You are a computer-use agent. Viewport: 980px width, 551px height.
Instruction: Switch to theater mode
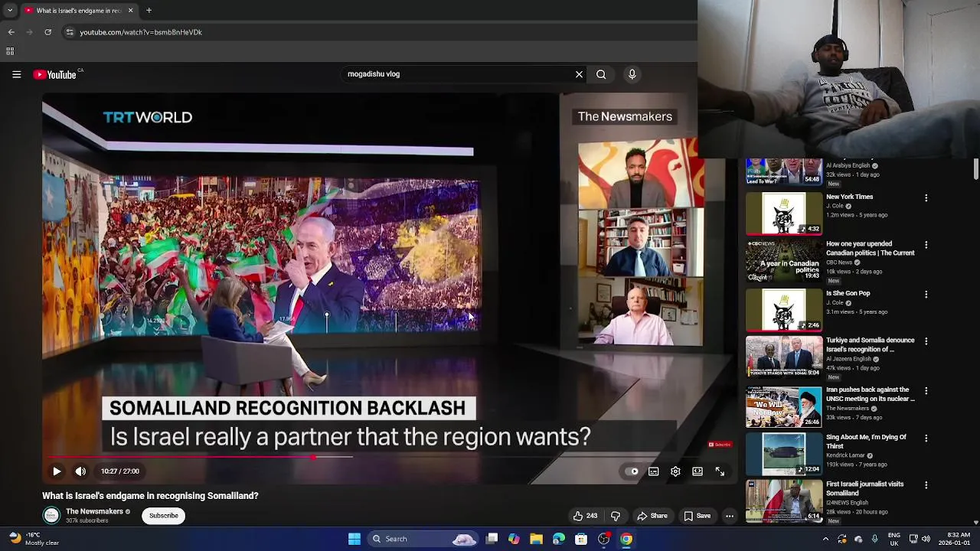click(x=697, y=471)
